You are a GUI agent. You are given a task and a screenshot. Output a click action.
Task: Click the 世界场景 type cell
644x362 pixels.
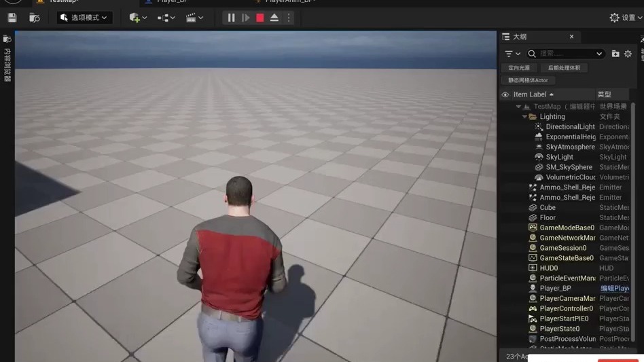613,107
